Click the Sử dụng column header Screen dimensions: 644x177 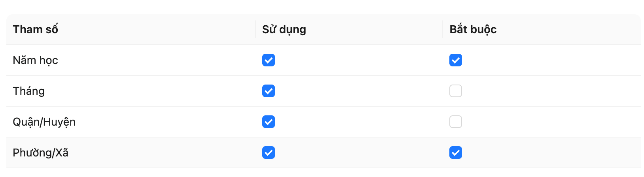284,29
